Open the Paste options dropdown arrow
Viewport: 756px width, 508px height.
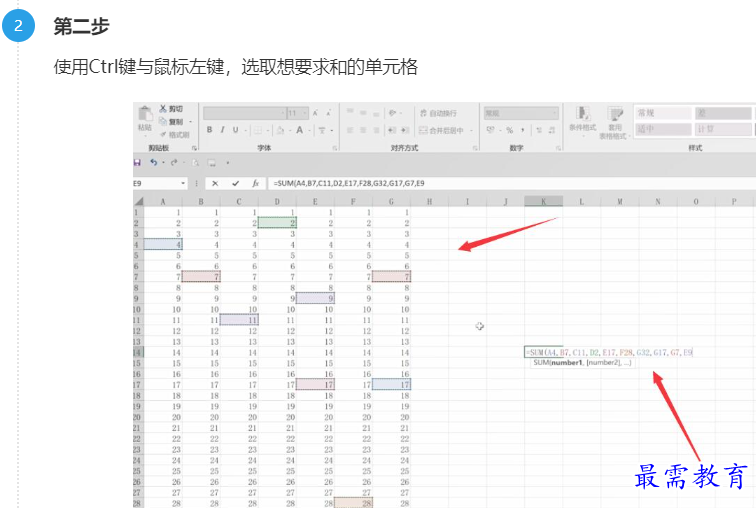[145, 134]
